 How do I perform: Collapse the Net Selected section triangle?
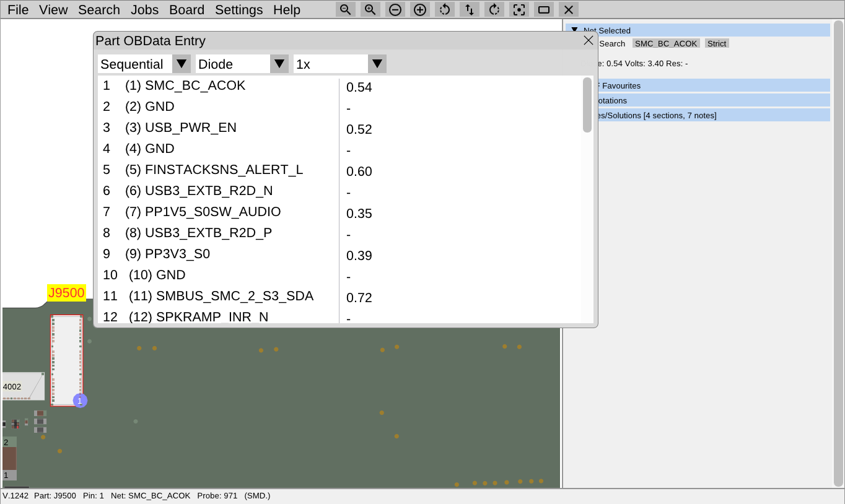[x=573, y=29]
